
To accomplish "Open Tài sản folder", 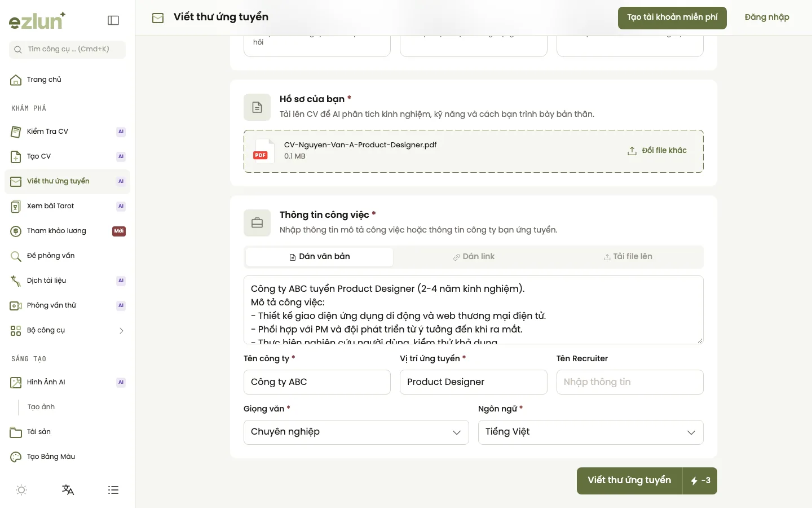I will click(67, 432).
